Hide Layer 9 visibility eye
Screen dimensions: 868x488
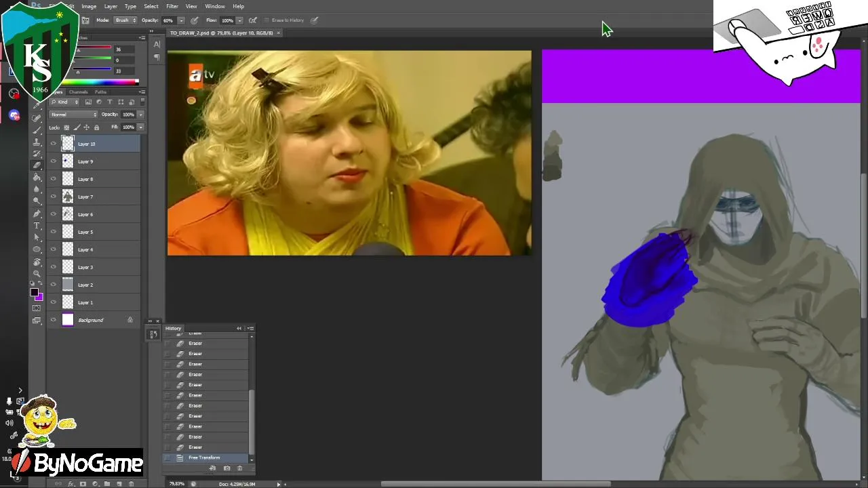pos(54,161)
